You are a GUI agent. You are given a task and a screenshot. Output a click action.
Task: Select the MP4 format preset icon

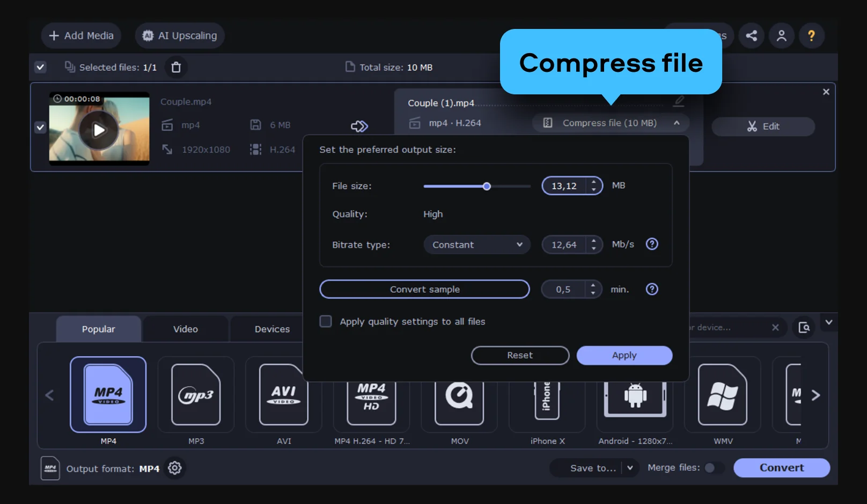click(x=108, y=395)
